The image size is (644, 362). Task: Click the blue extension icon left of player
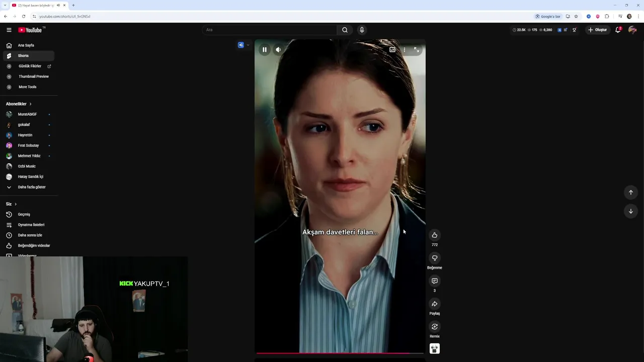click(x=241, y=45)
